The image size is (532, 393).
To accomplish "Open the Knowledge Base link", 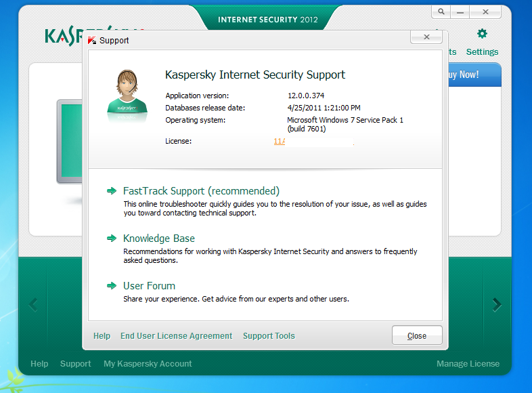I will pos(159,239).
